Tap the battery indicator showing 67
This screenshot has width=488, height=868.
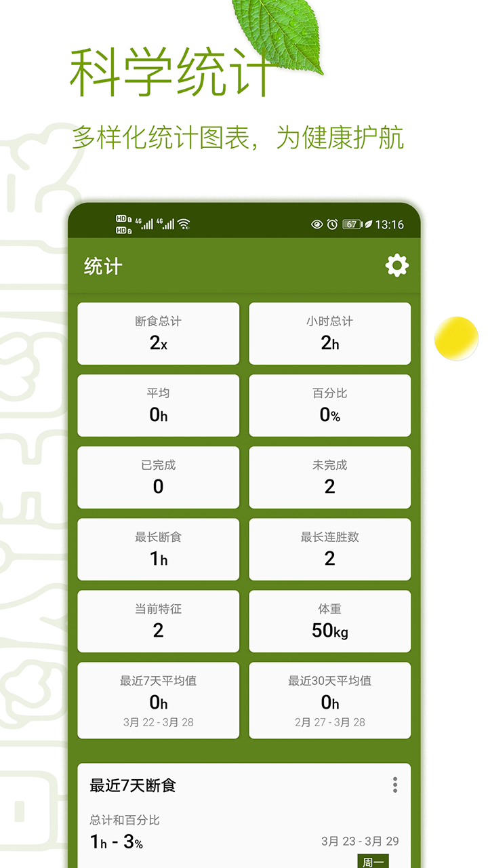351,224
